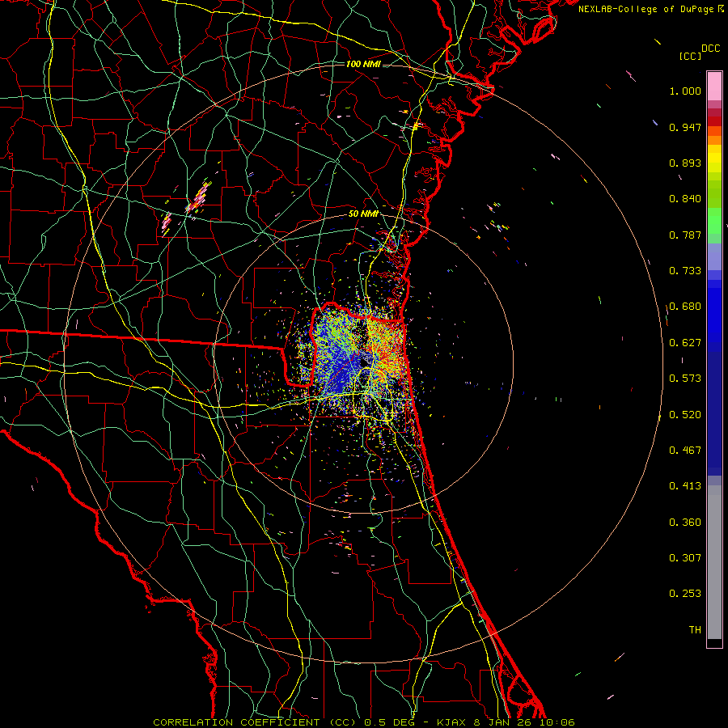The width and height of the screenshot is (728, 728).
Task: Select the 0.627 scale value
Action: point(685,343)
